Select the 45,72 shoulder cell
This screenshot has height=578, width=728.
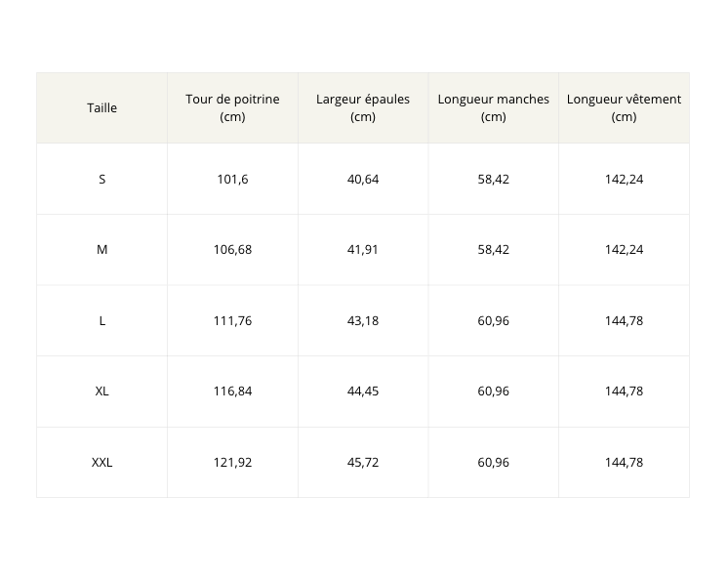pos(363,463)
